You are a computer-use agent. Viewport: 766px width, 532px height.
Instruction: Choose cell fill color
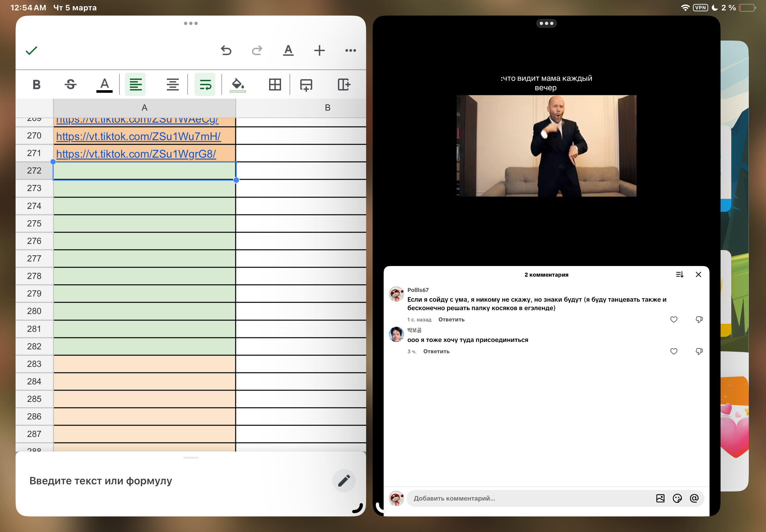[238, 85]
